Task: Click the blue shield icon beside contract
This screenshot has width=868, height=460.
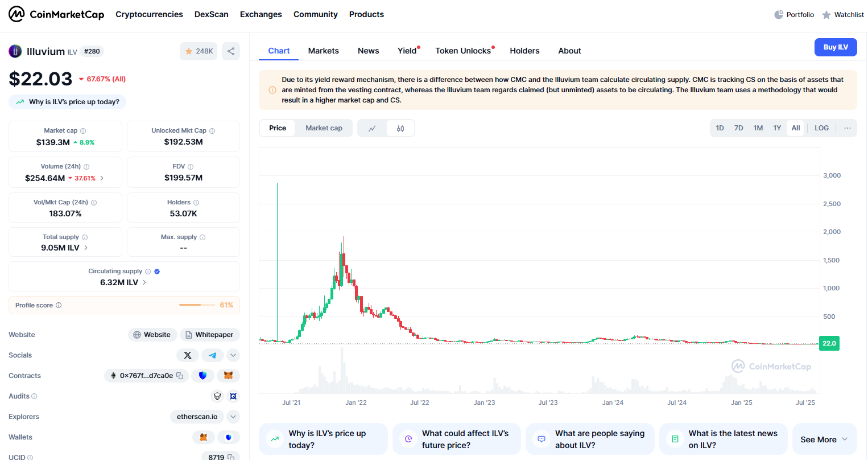Action: [202, 376]
